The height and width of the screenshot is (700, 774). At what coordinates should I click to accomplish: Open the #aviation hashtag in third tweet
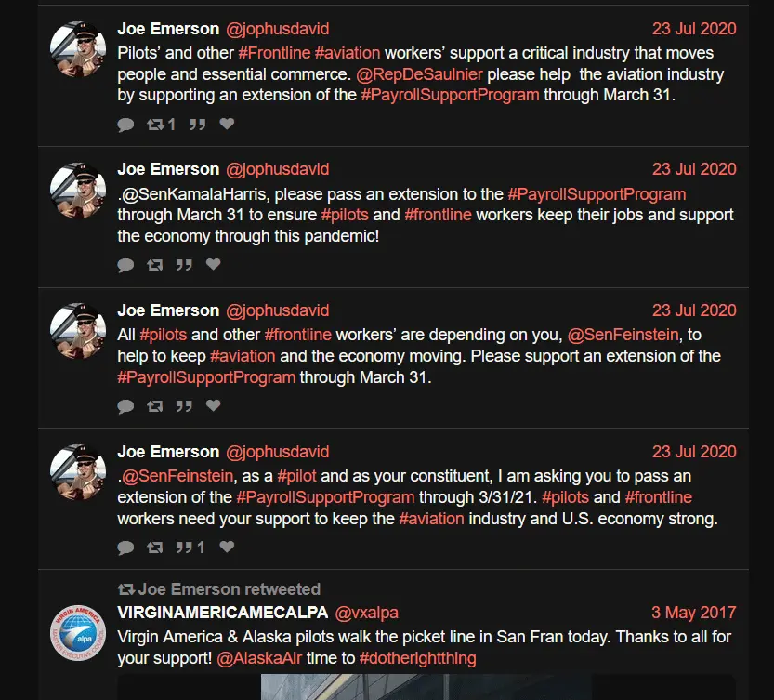[x=243, y=356]
